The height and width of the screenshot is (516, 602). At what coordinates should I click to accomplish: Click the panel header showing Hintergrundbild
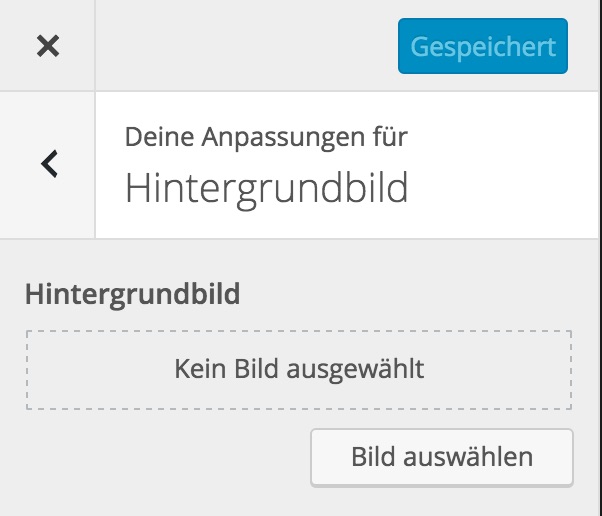coord(266,188)
